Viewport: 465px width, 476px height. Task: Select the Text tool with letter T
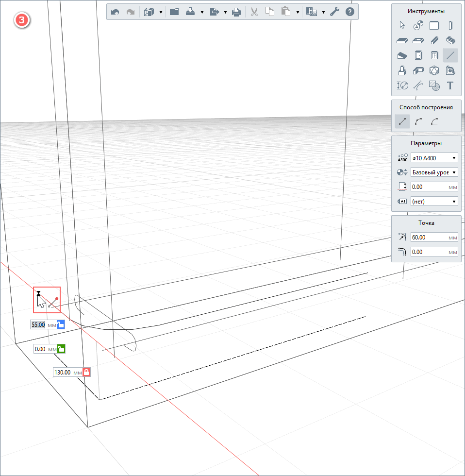coord(450,85)
